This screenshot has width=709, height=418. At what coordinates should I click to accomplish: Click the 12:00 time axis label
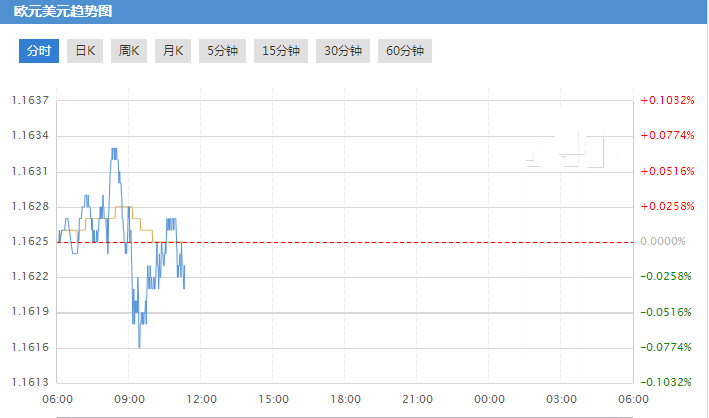coord(202,399)
